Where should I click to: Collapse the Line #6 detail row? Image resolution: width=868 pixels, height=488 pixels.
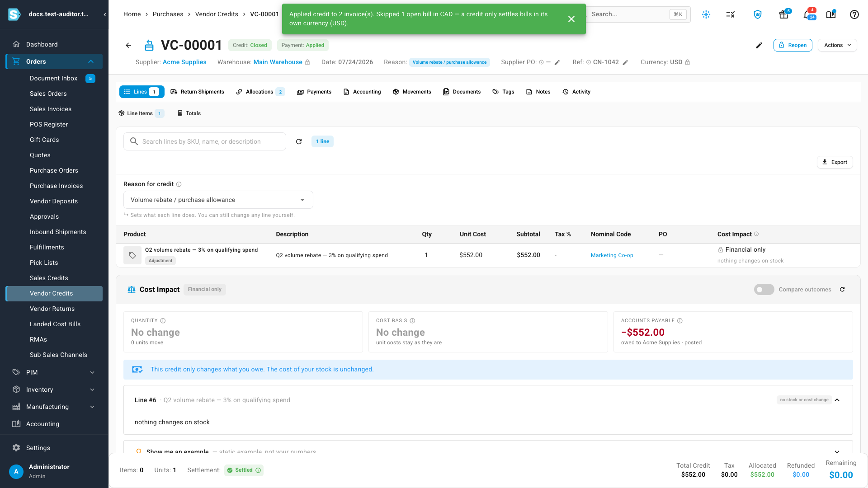click(x=837, y=400)
